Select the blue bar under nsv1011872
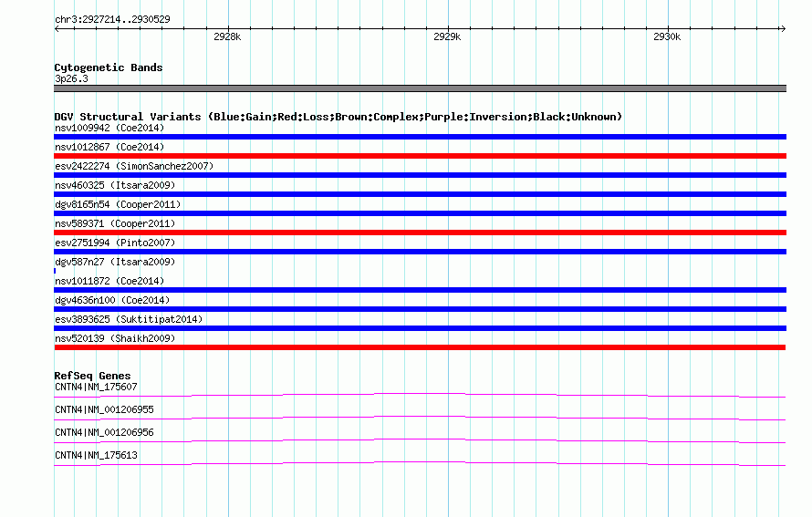 tap(420, 290)
